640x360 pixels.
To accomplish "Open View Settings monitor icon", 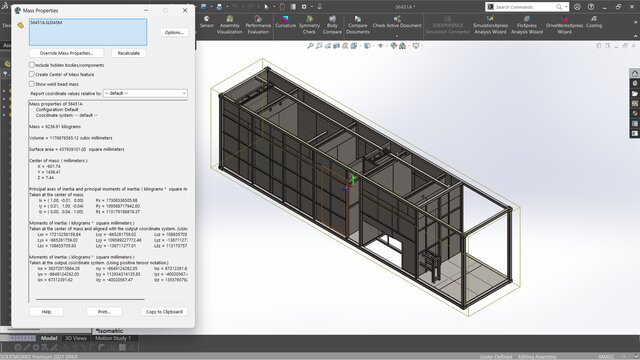I will [x=416, y=46].
